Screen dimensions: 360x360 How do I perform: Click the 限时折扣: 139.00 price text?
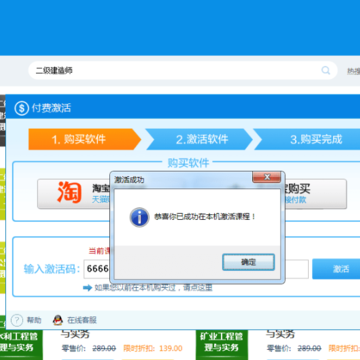pos(153,348)
